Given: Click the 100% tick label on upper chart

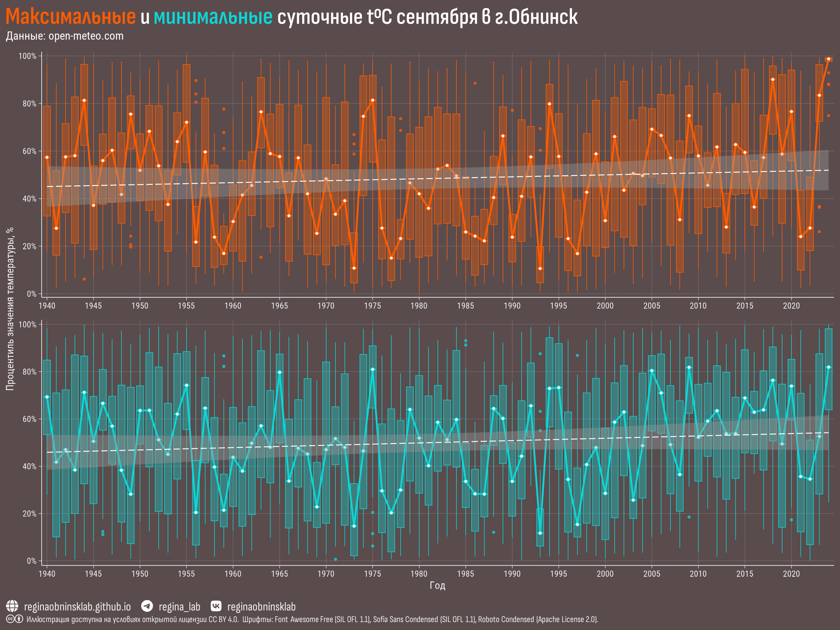Looking at the screenshot, I should 27,56.
